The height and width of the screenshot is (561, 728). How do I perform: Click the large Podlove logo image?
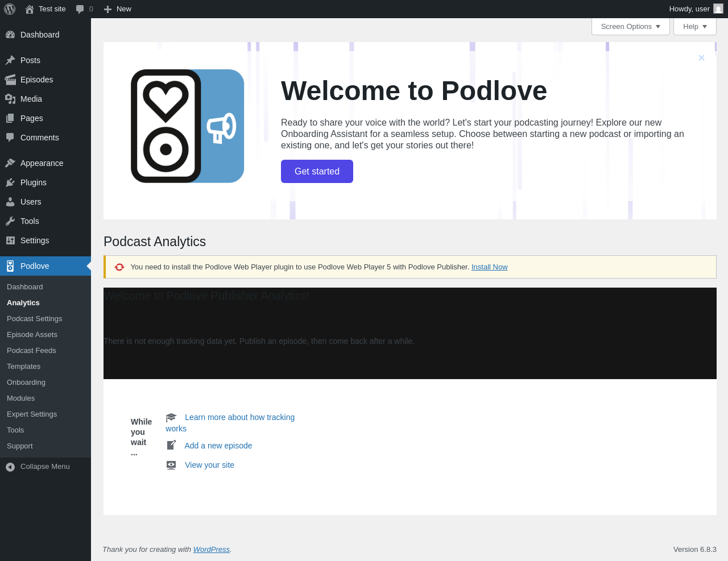[188, 126]
